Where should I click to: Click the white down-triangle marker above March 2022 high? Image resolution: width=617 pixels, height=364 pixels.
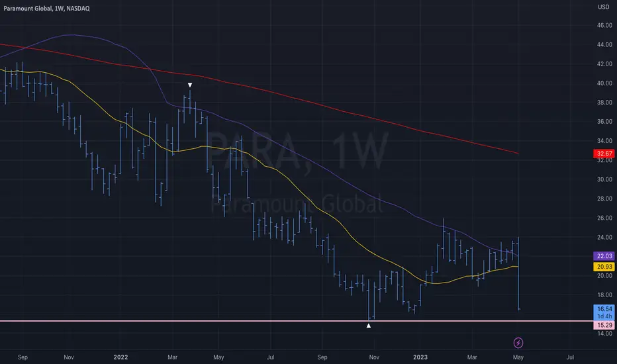click(190, 85)
